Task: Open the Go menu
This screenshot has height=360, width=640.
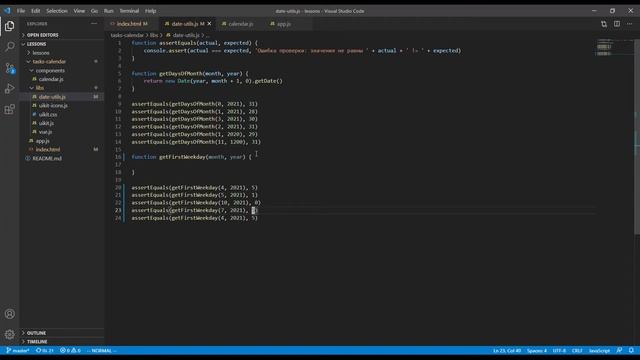Action: click(x=94, y=11)
